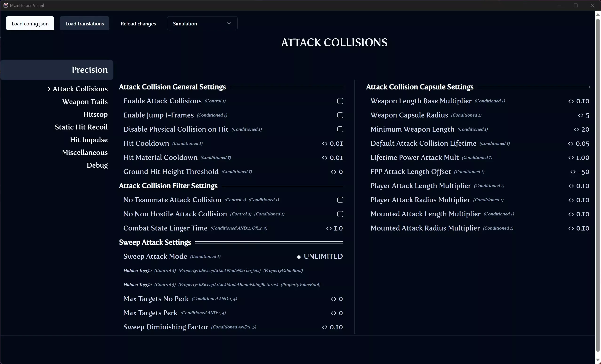601x364 pixels.
Task: Click the slider arrows icon beside Hit Cooldown
Action: point(325,144)
